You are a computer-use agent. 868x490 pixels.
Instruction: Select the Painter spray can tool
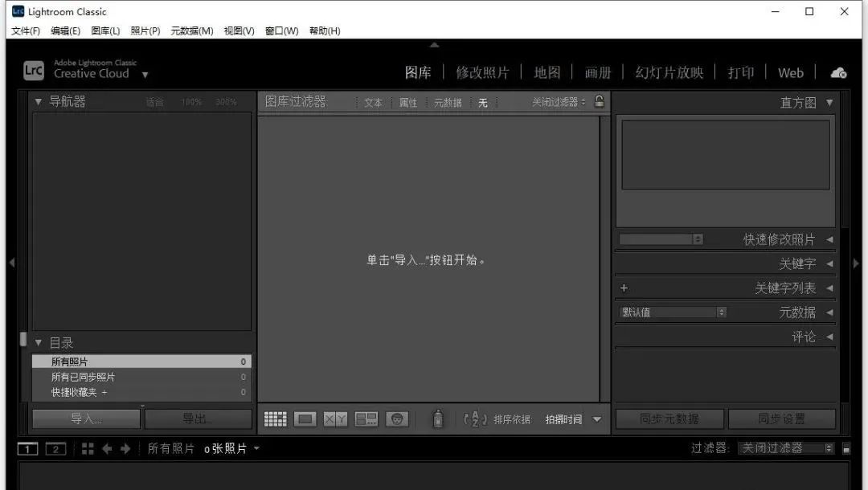[438, 419]
